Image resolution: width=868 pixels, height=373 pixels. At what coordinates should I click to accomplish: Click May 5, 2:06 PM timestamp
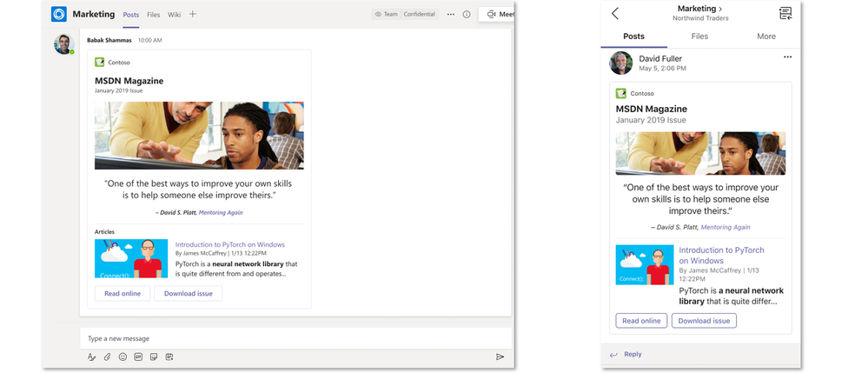(x=662, y=69)
